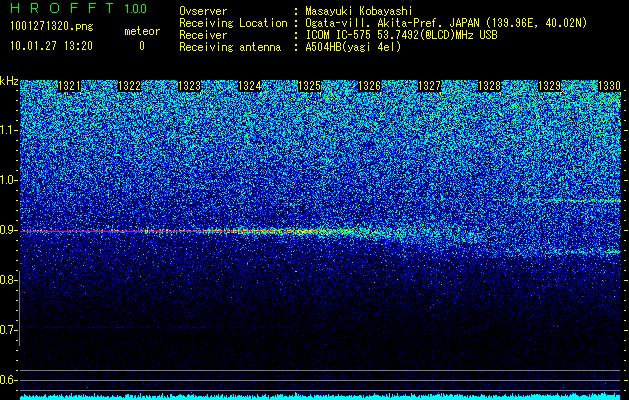Click the 1325 time marker

[x=310, y=86]
